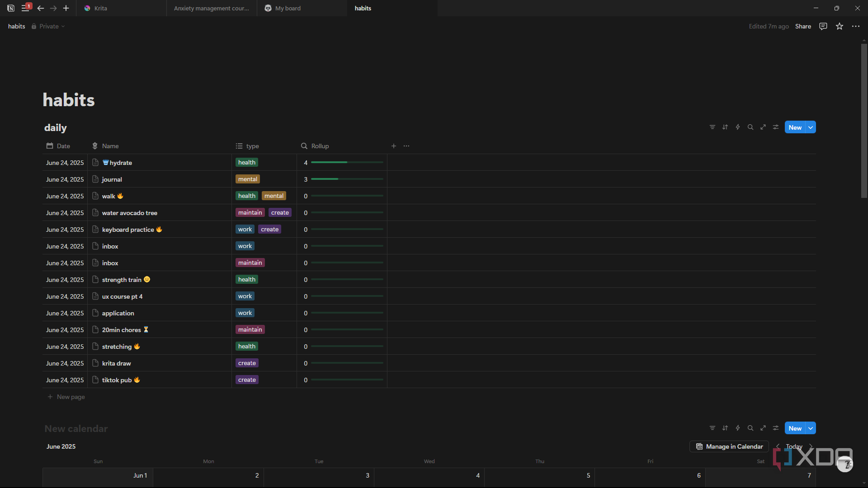868x488 pixels.
Task: Open the page three-dots menu
Action: coord(856,26)
